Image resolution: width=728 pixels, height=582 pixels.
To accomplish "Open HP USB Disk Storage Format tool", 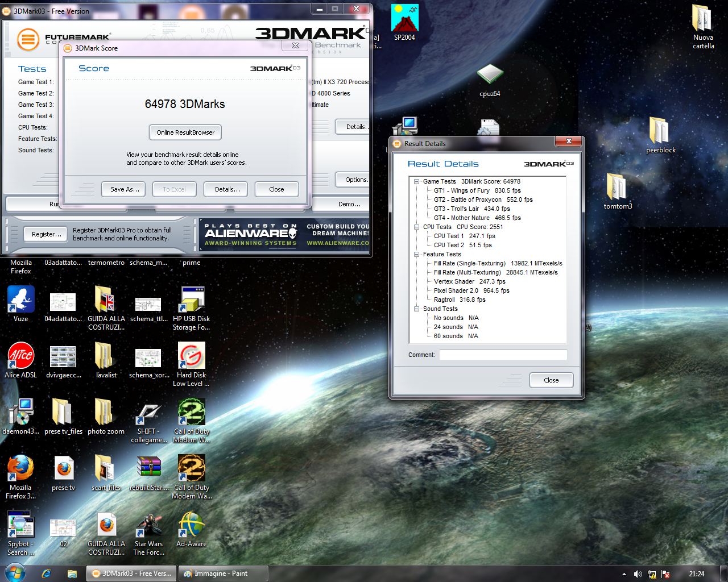I will coord(192,307).
